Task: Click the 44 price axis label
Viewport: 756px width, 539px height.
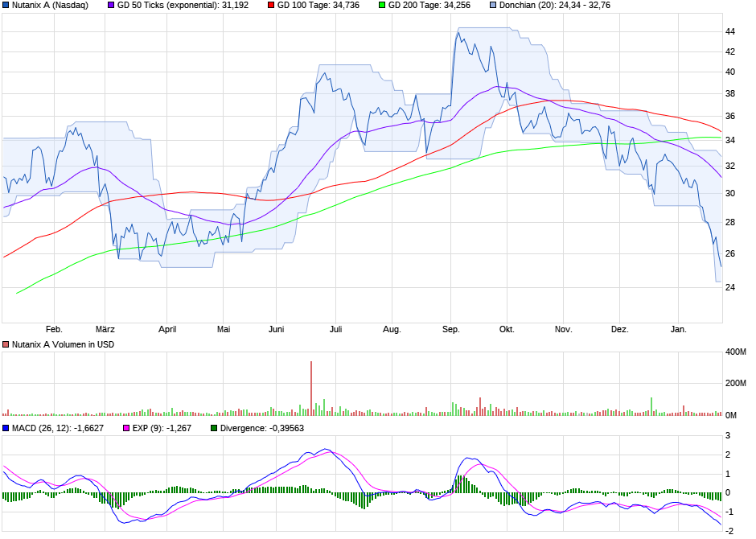Action: (x=730, y=31)
